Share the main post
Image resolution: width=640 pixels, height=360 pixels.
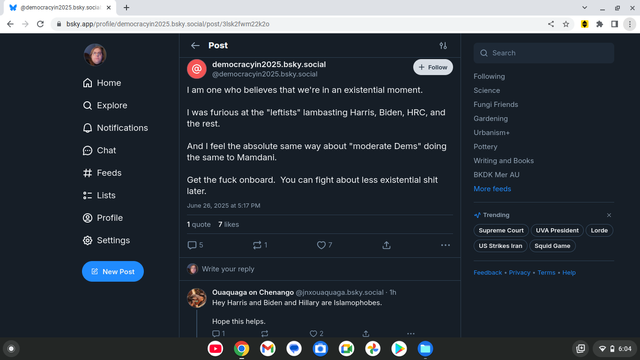point(386,245)
